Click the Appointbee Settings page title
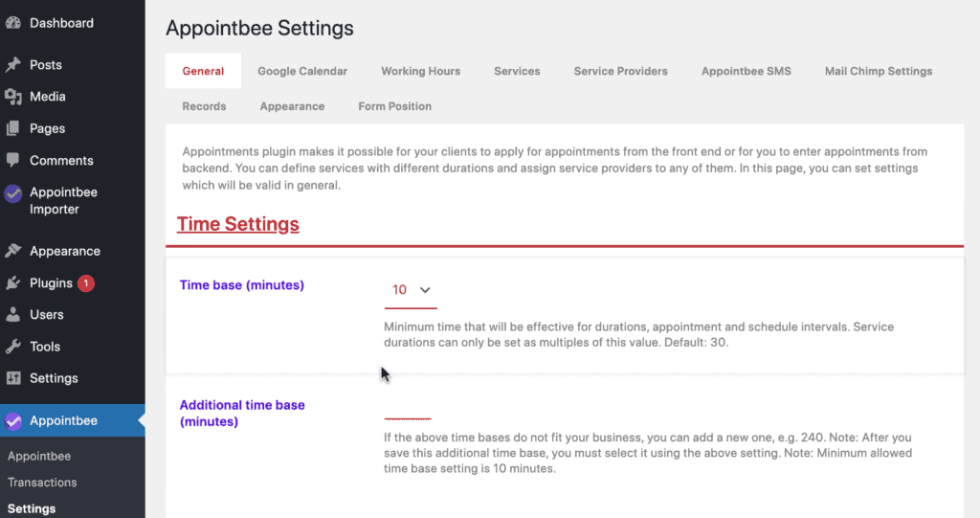The width and height of the screenshot is (980, 518). point(259,28)
